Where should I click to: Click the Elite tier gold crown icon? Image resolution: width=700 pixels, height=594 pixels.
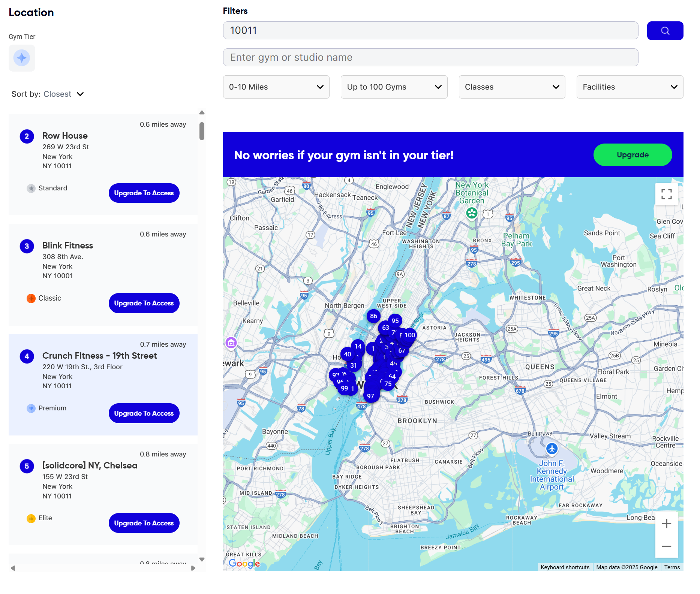[31, 518]
